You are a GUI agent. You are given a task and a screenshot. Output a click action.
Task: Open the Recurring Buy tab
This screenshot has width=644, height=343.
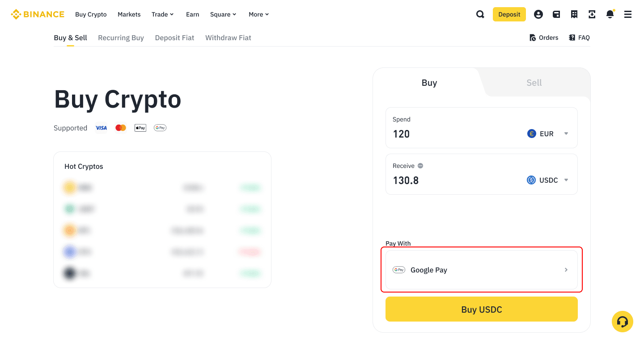[x=121, y=38]
